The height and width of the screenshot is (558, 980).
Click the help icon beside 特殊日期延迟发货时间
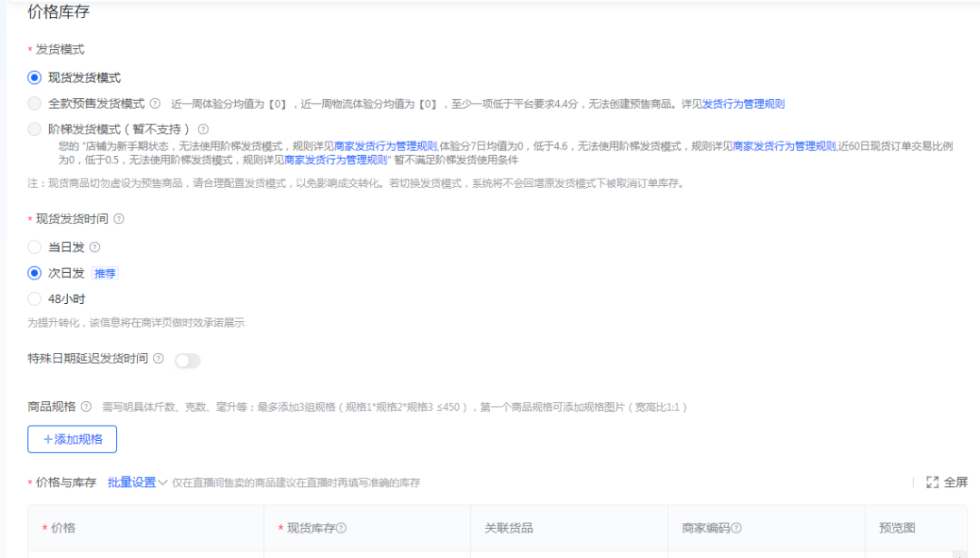(x=158, y=358)
